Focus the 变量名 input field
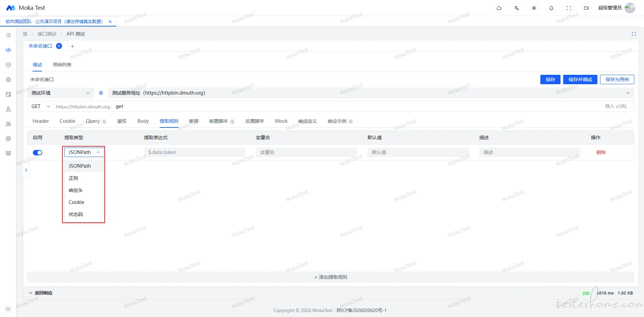The image size is (644, 317). pos(306,152)
